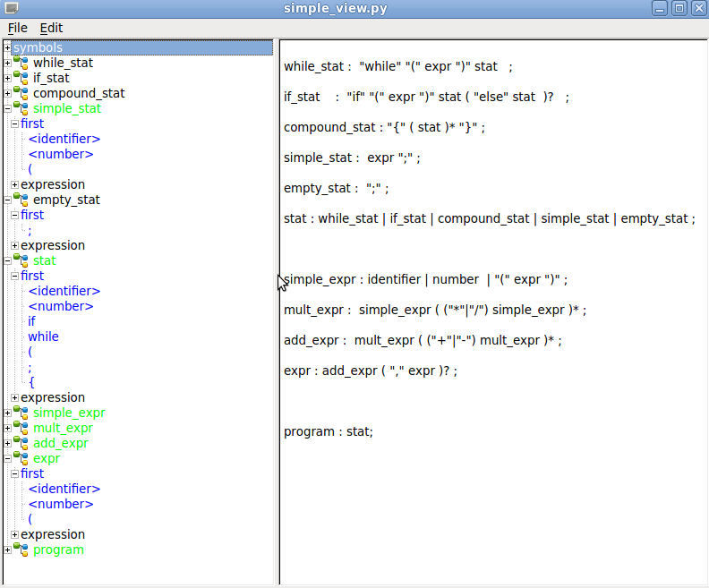Click the icon next to if_stat

21,79
